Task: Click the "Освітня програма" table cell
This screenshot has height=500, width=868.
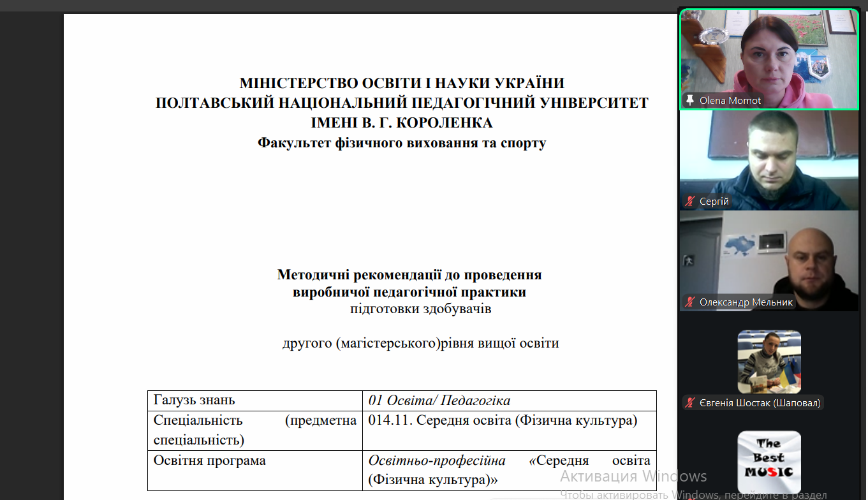Action: (210, 460)
